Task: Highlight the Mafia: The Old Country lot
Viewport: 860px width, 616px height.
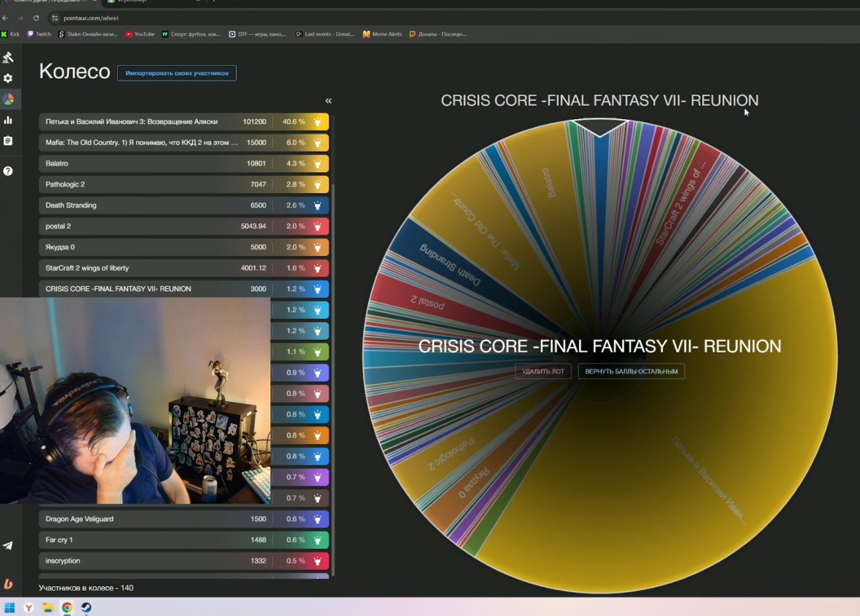Action: pyautogui.click(x=318, y=142)
